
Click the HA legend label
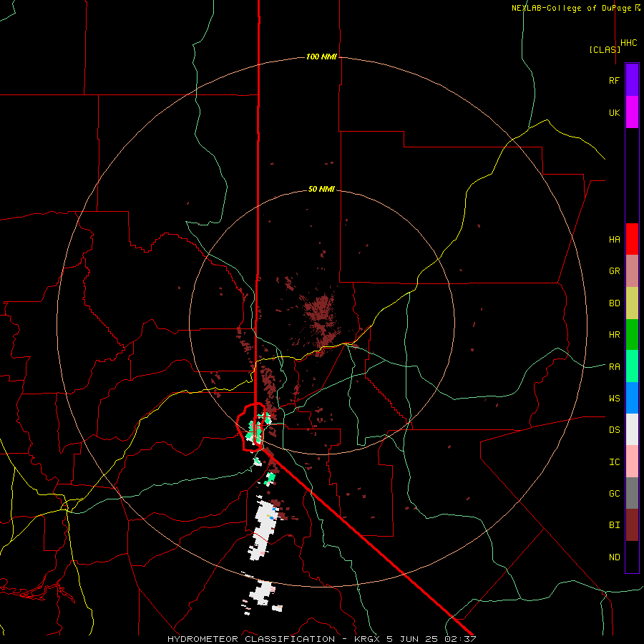point(614,239)
